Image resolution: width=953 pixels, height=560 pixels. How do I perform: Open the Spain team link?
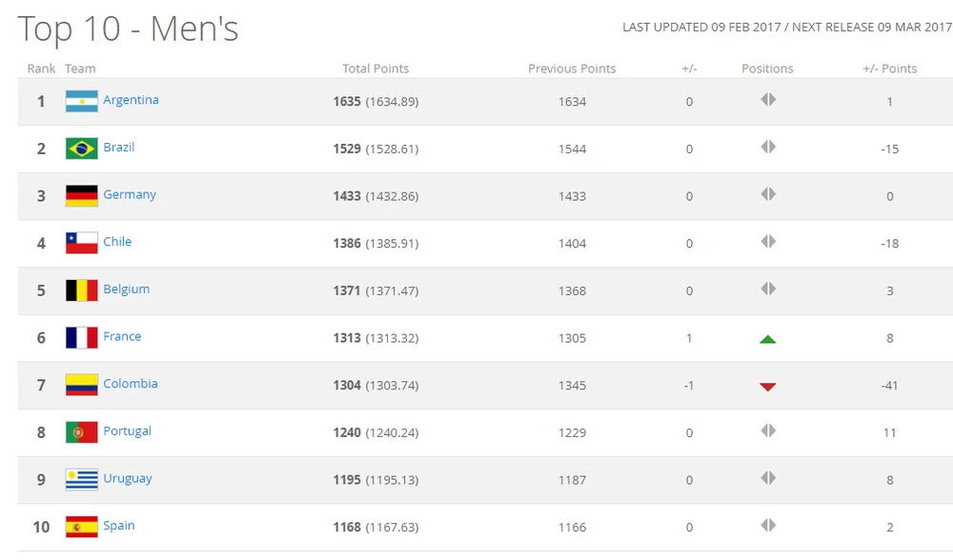(119, 526)
